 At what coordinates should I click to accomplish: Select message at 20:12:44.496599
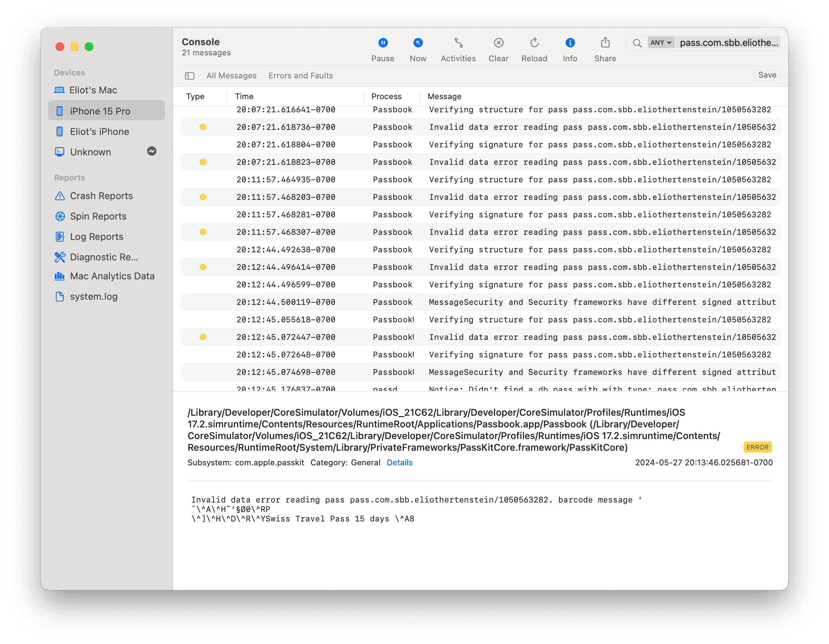tap(480, 284)
